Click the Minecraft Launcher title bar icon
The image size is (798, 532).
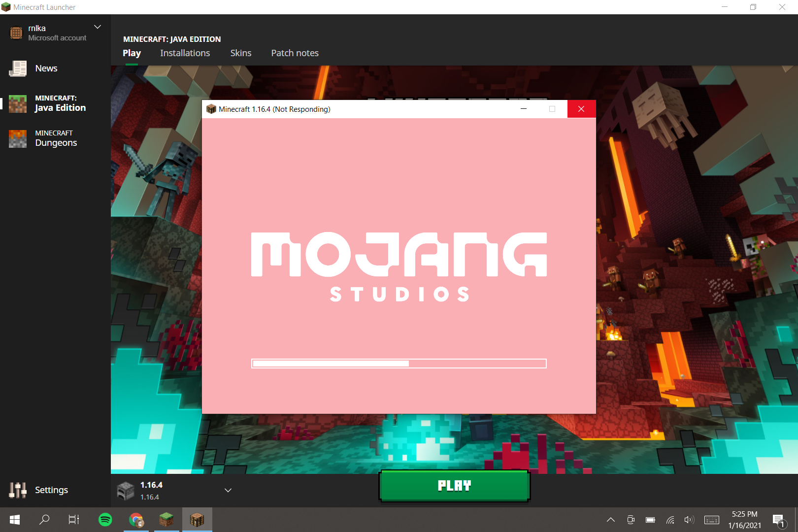click(x=6, y=7)
